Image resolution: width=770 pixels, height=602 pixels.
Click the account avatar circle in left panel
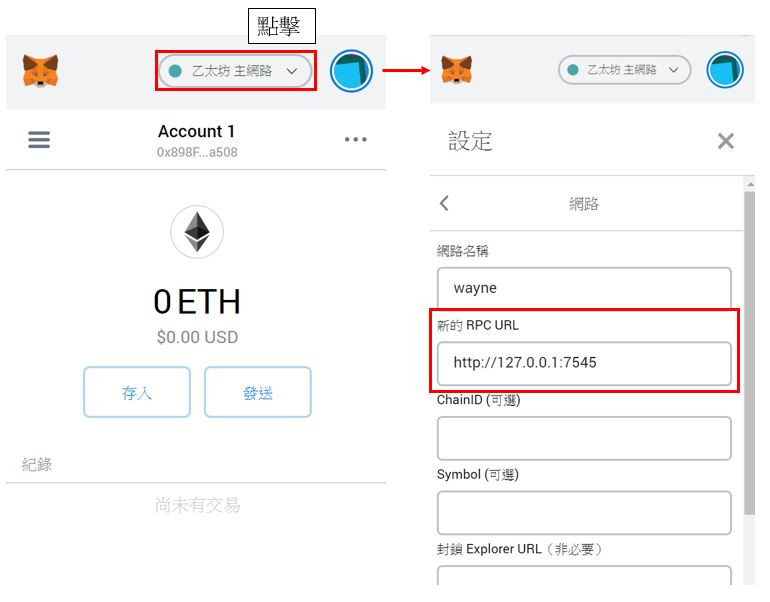(x=351, y=71)
